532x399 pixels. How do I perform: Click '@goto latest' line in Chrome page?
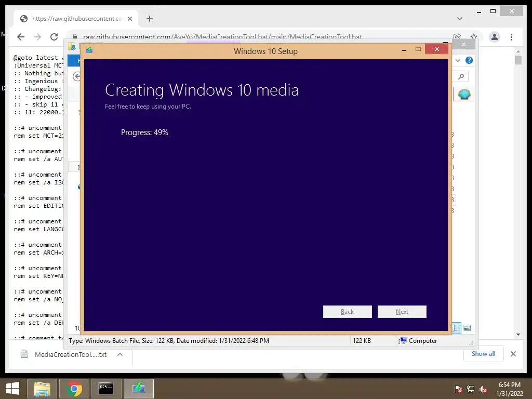(38, 58)
